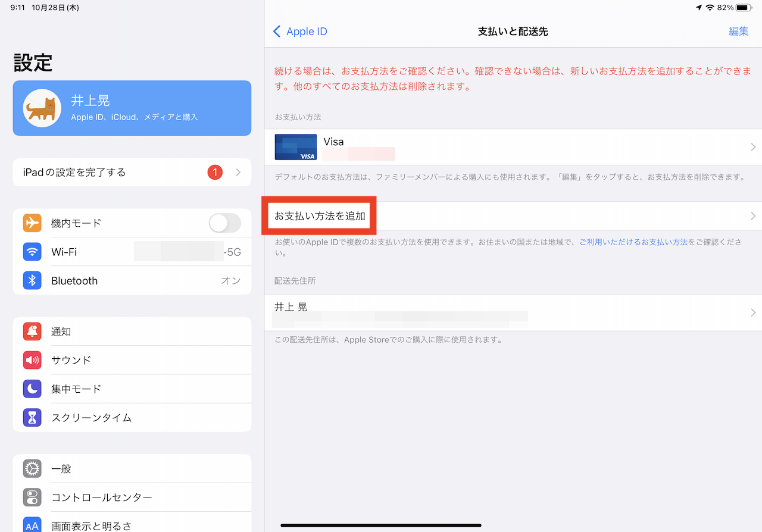
Task: Tap iPadの設定を完了する
Action: click(132, 173)
